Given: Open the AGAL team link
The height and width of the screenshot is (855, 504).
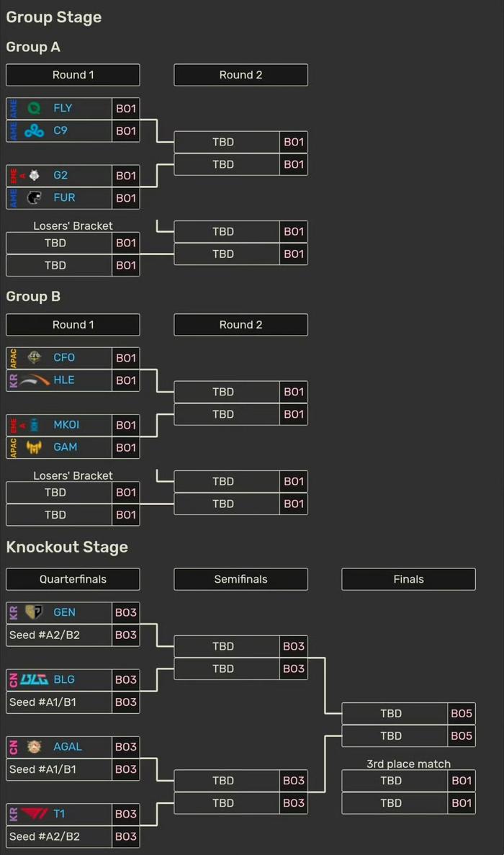Looking at the screenshot, I should tap(68, 746).
